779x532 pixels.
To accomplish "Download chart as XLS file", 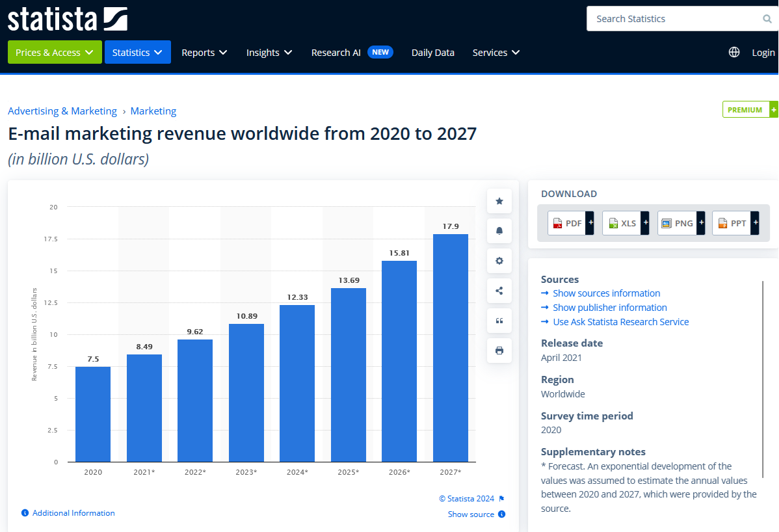I will coord(622,223).
